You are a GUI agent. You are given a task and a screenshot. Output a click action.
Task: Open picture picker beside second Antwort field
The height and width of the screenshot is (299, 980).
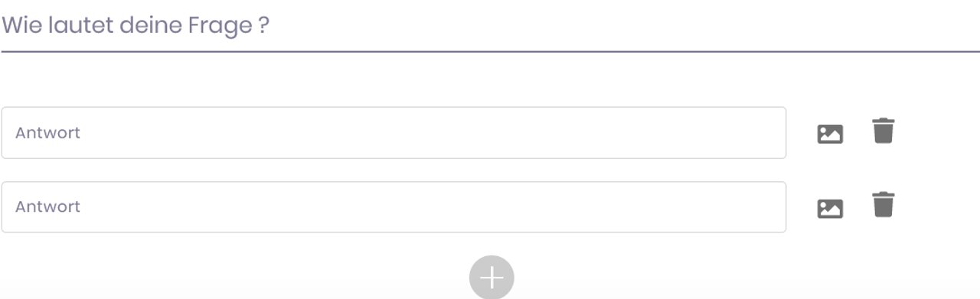tap(830, 208)
